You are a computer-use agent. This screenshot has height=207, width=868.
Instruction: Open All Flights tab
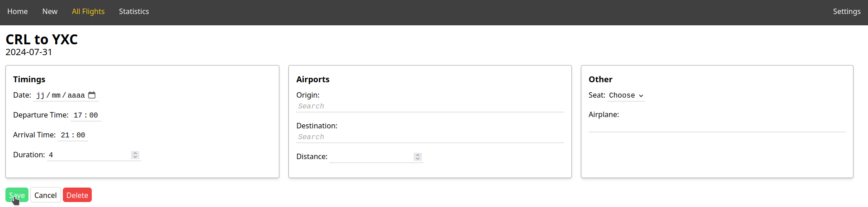[88, 11]
